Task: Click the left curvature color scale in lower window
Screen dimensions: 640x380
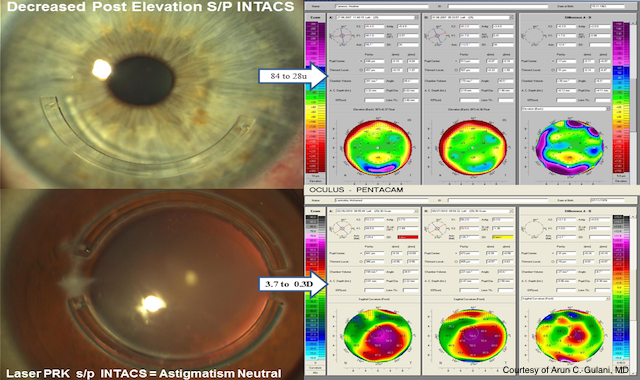Action: (316, 288)
